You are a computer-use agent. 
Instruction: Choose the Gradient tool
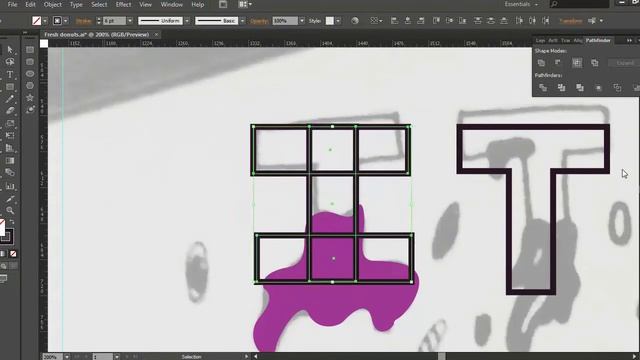click(x=10, y=161)
